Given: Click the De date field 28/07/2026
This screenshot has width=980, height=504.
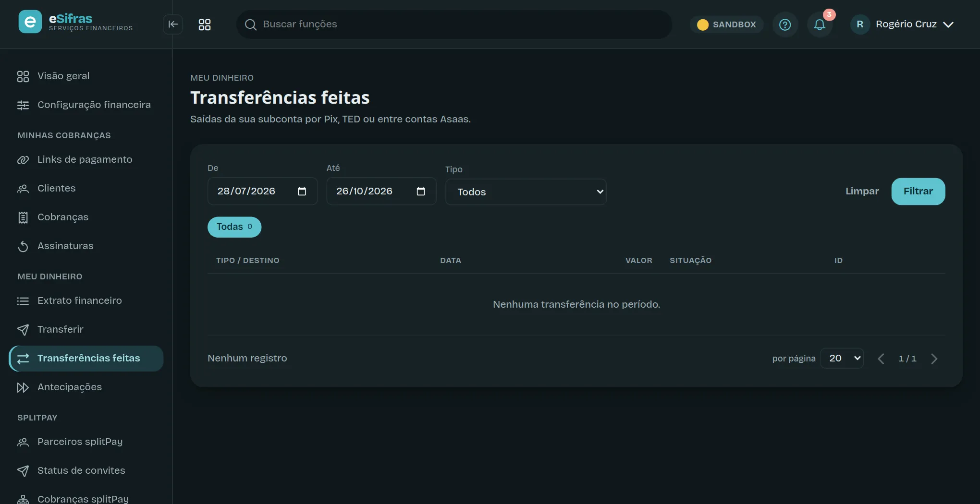Looking at the screenshot, I should tap(262, 192).
